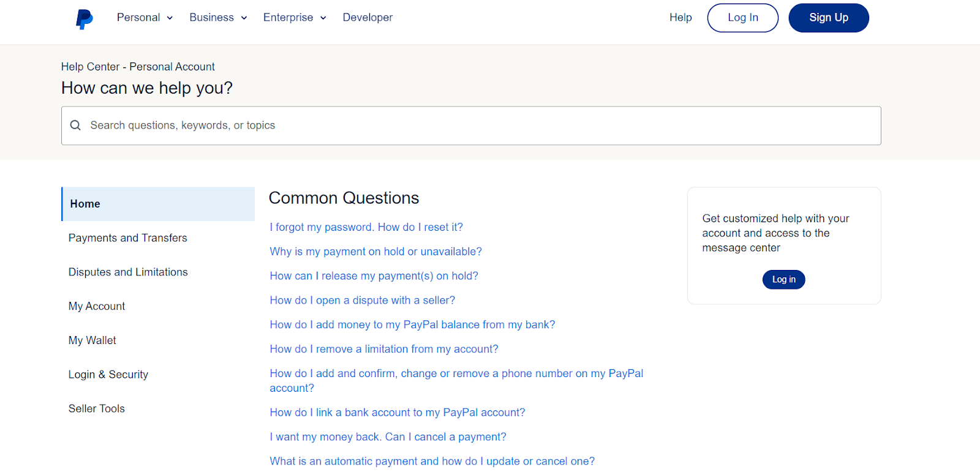Open link about linking a bank account
Image resolution: width=980 pixels, height=472 pixels.
(398, 413)
